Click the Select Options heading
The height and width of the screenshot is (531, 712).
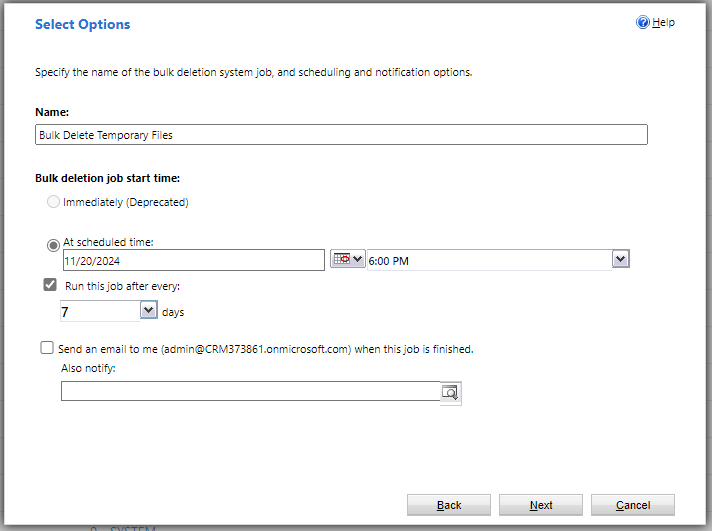[x=83, y=25]
